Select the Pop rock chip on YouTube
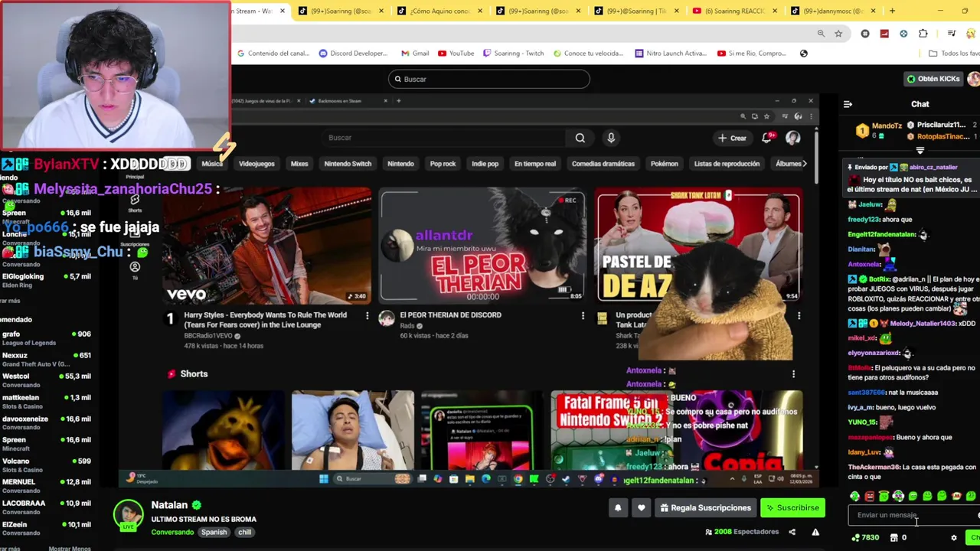 443,164
